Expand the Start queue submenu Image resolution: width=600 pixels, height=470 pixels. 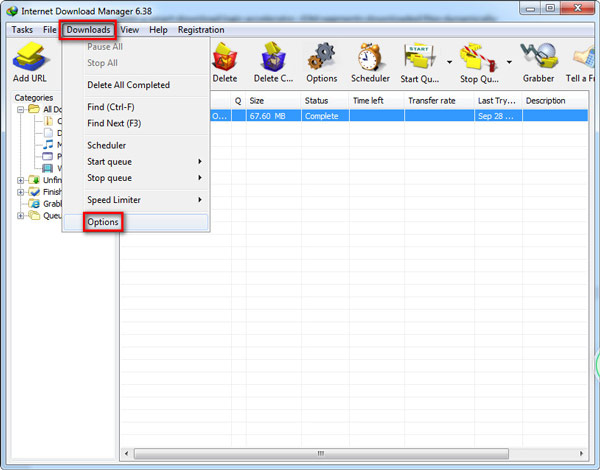200,162
